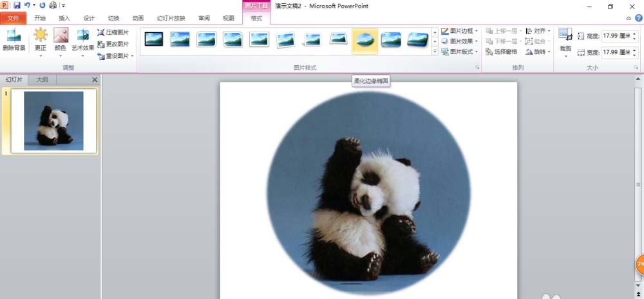Open the Picture Effects (图片效果) dropdown
This screenshot has width=644, height=299.
pyautogui.click(x=460, y=41)
